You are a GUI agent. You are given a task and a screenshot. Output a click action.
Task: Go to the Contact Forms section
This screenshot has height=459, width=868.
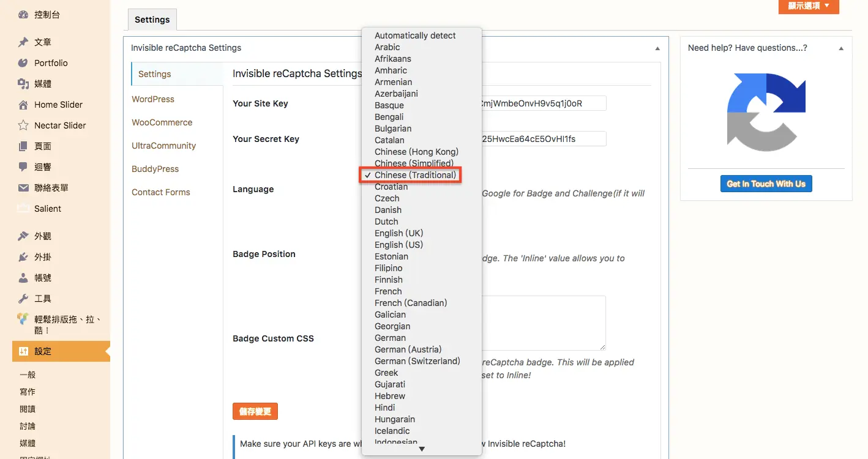click(x=161, y=192)
